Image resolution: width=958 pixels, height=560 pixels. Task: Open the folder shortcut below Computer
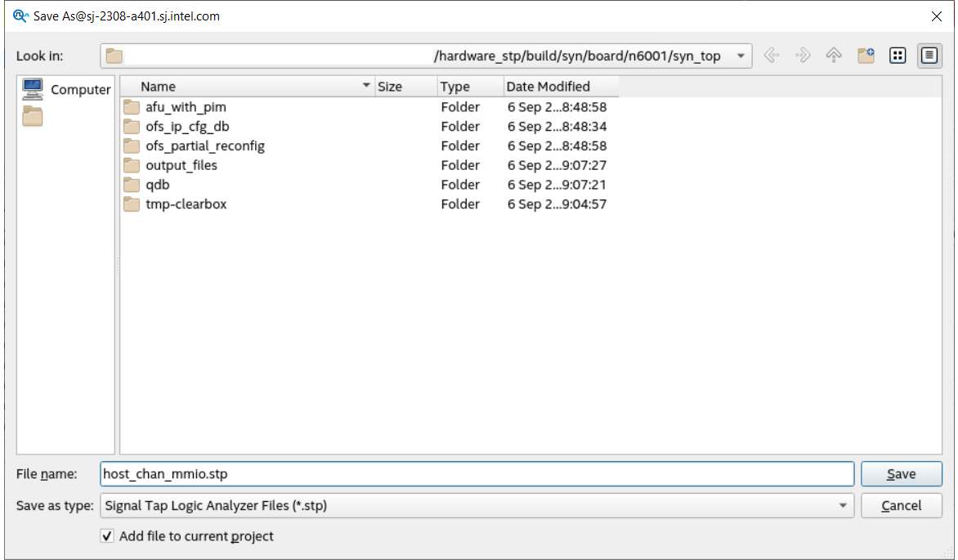[x=33, y=115]
